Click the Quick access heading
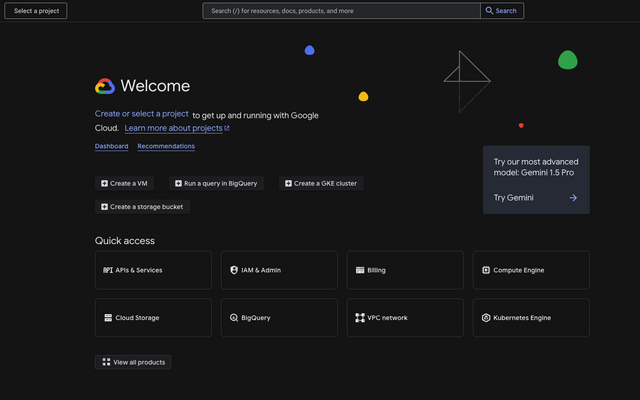The image size is (640, 400). tap(125, 241)
